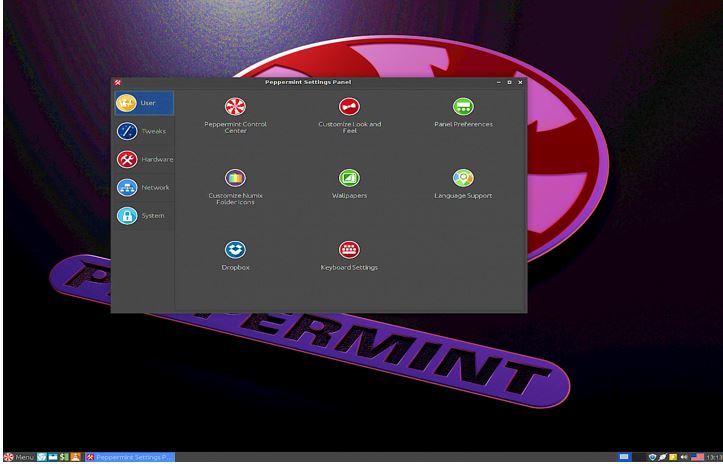Close the Peppermint Settings Panel window
This screenshot has height=464, width=723.
click(x=520, y=82)
